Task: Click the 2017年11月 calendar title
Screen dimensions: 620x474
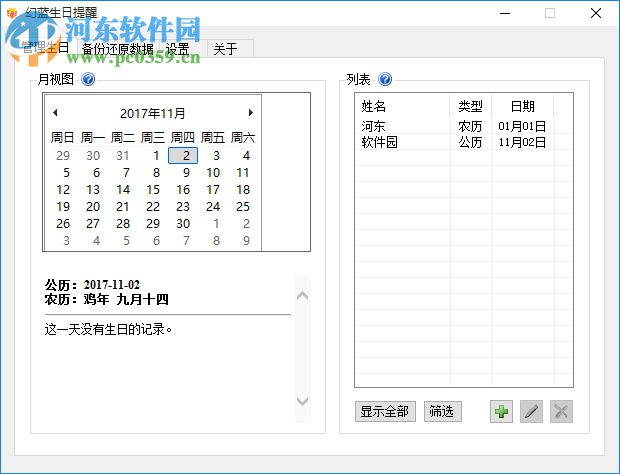Action: pos(153,113)
